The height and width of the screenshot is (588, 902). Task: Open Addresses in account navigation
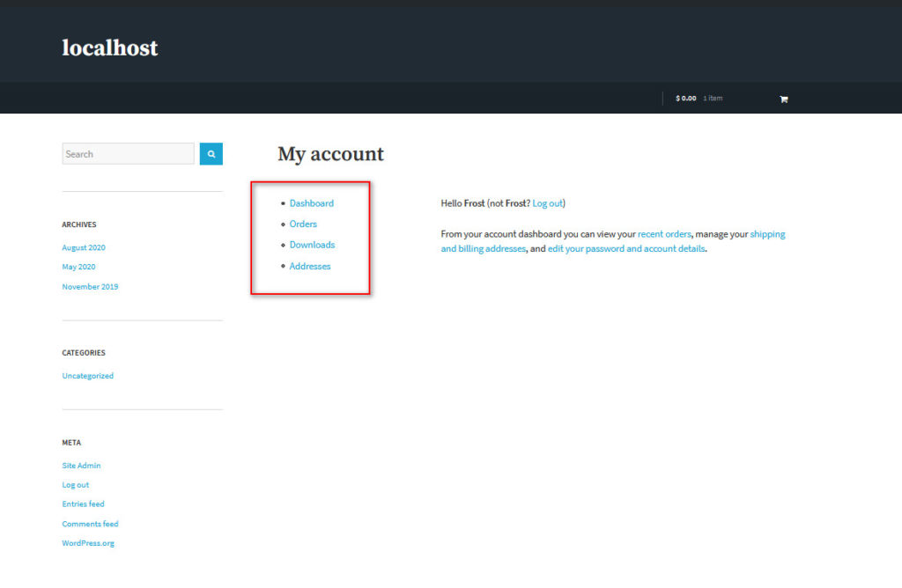coord(310,266)
